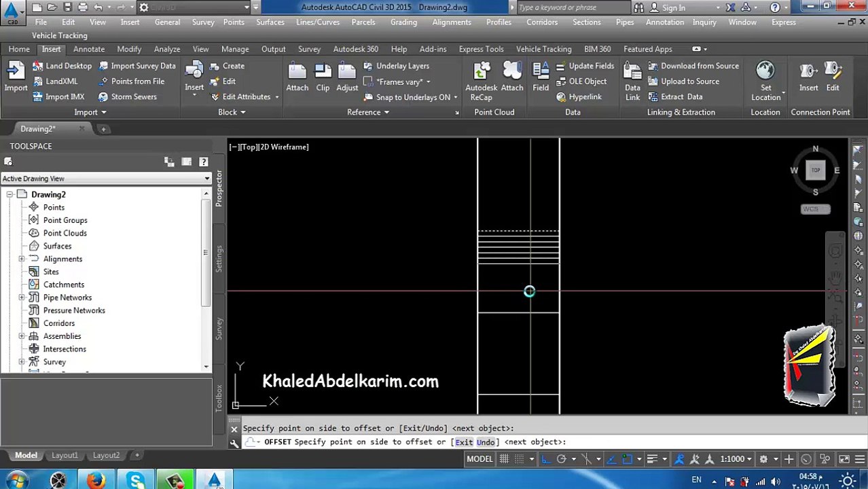
Task: Open the Active Drawing View dropdown
Action: [x=106, y=179]
